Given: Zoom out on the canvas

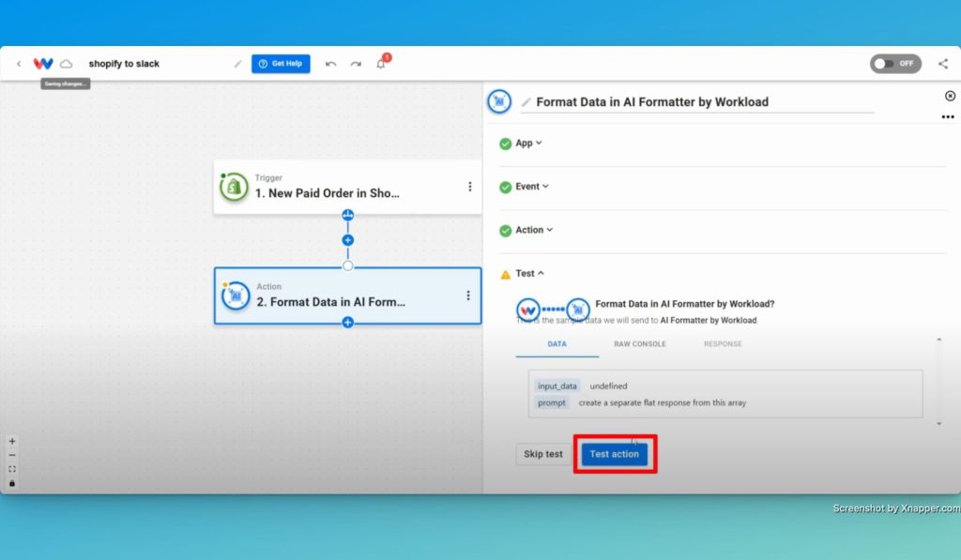Looking at the screenshot, I should coord(12,455).
